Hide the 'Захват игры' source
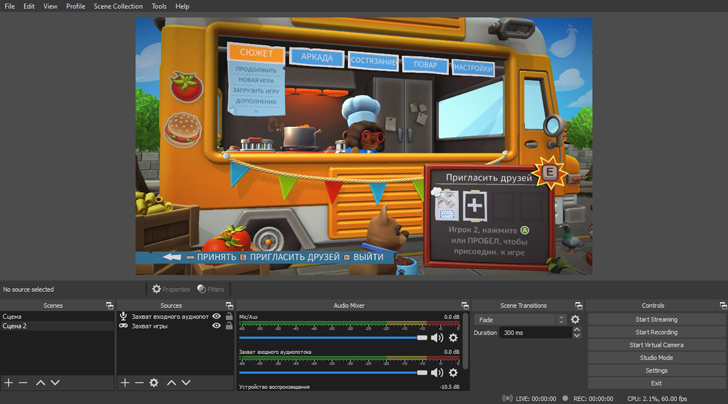Viewport: 728px width, 404px height. click(216, 326)
